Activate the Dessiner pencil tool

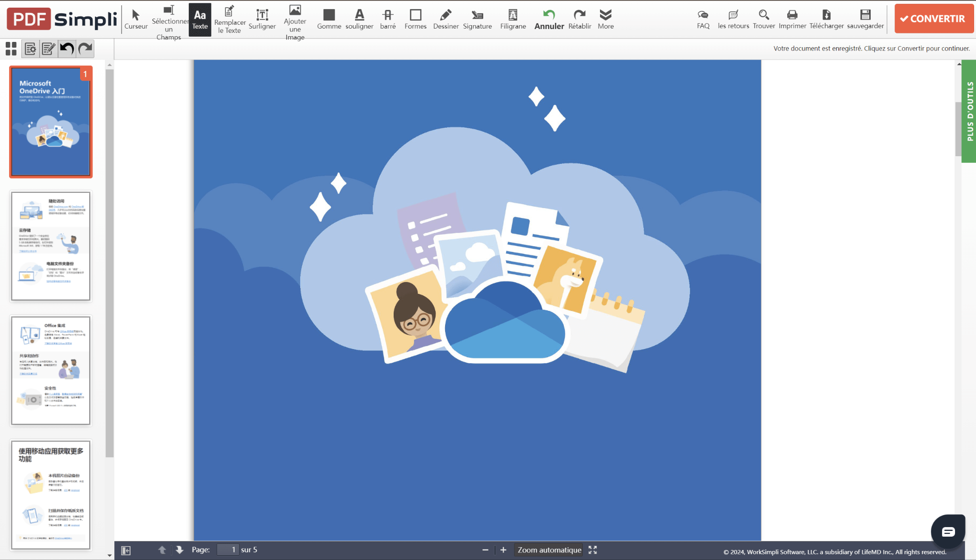[x=446, y=19]
